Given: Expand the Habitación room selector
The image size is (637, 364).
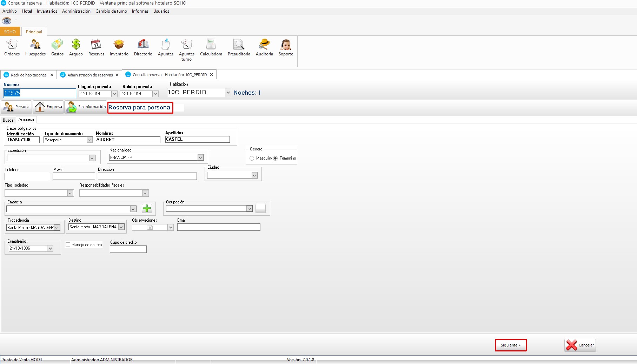Looking at the screenshot, I should pos(228,93).
